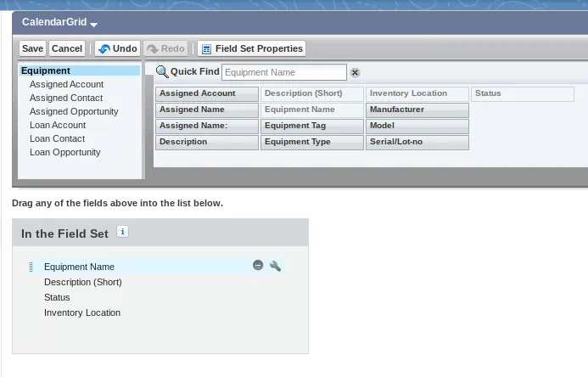Click the Equipment Name row drag handle
Viewport: 588px width, 377px height.
pyautogui.click(x=31, y=267)
